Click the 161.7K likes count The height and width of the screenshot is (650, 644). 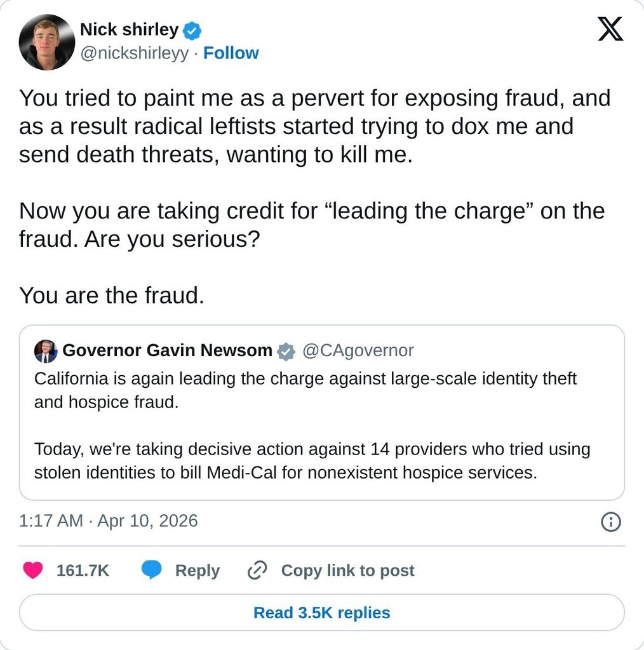(83, 571)
